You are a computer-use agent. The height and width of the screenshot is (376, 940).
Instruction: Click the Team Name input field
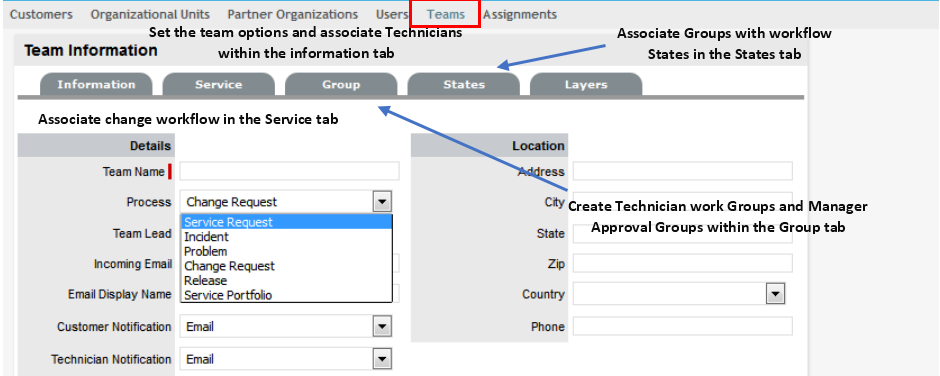289,171
